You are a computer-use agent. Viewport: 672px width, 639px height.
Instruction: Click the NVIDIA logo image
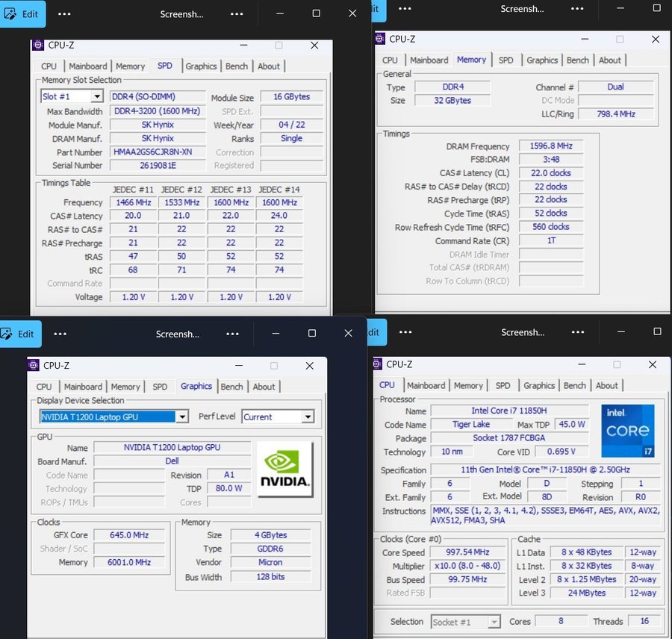tap(284, 468)
